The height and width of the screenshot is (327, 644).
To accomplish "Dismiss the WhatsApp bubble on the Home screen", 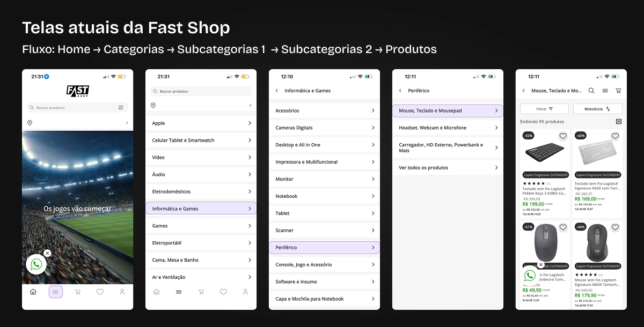I will 47,253.
